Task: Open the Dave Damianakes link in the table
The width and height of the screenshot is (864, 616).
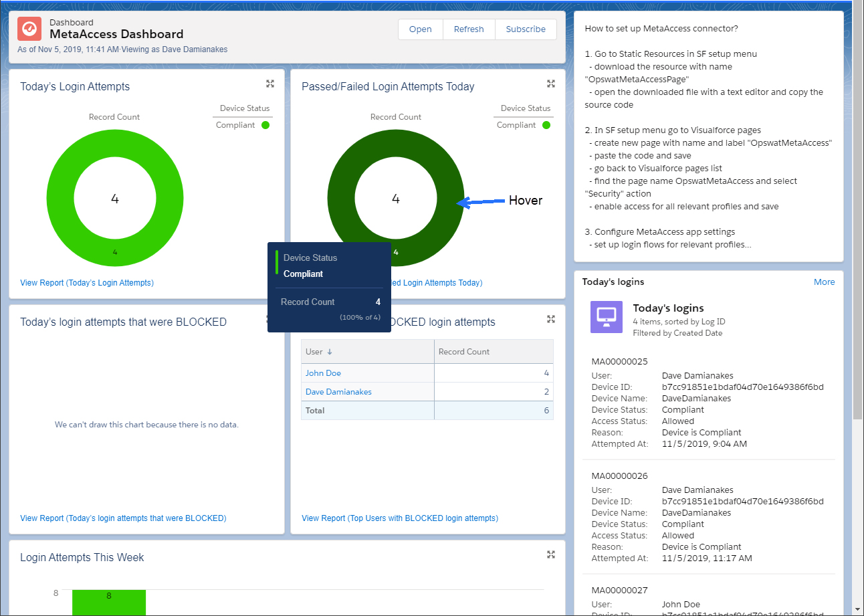Action: [338, 392]
